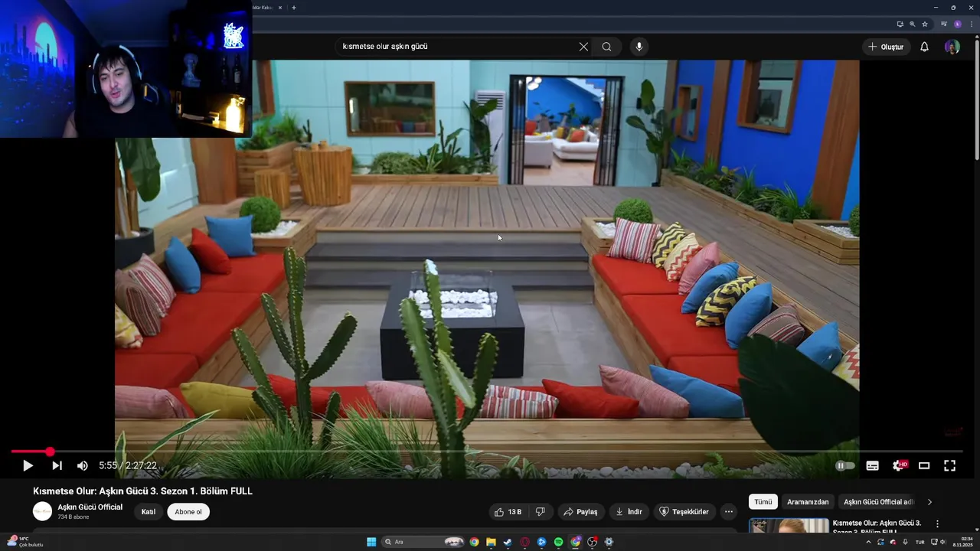Play the video with the play button
980x551 pixels.
coord(28,465)
